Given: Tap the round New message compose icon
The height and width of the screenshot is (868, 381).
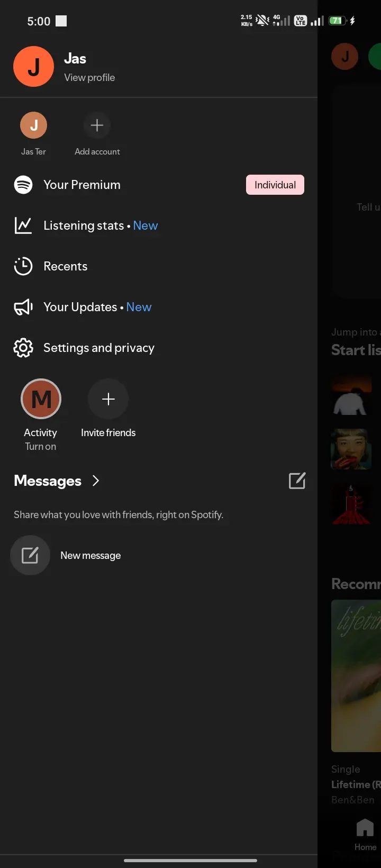Looking at the screenshot, I should (30, 555).
